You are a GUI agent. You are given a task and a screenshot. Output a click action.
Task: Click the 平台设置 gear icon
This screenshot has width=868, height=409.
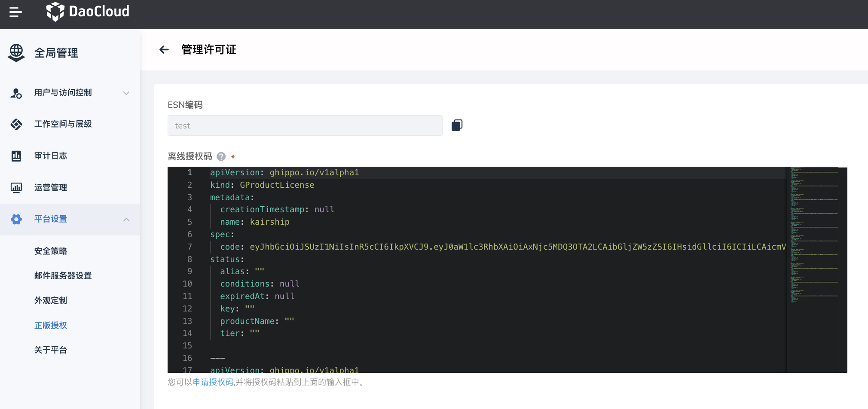pyautogui.click(x=16, y=219)
